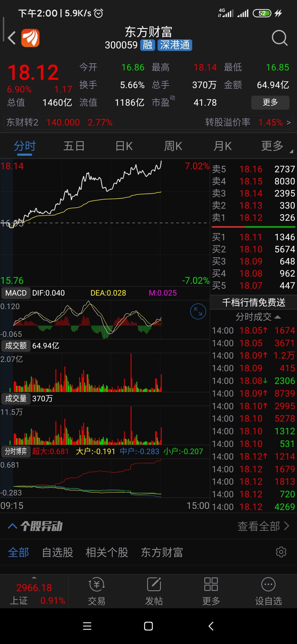Screen dimensions: 297x644
Task: Select the 自选股 alerts filter tab
Action: coord(57,552)
